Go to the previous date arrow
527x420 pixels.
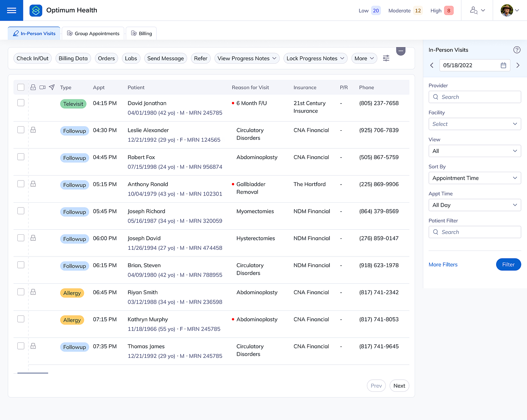432,65
